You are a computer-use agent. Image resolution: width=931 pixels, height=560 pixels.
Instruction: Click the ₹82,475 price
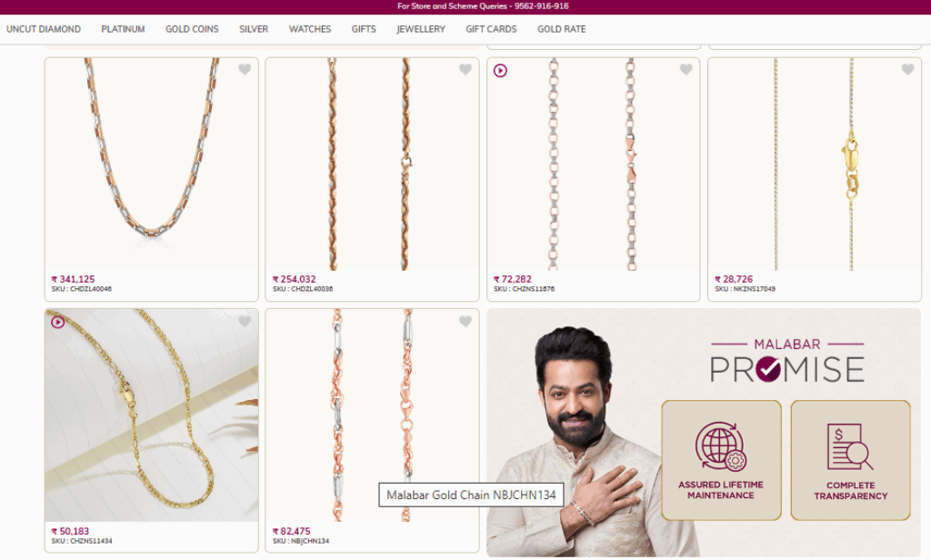(x=292, y=531)
